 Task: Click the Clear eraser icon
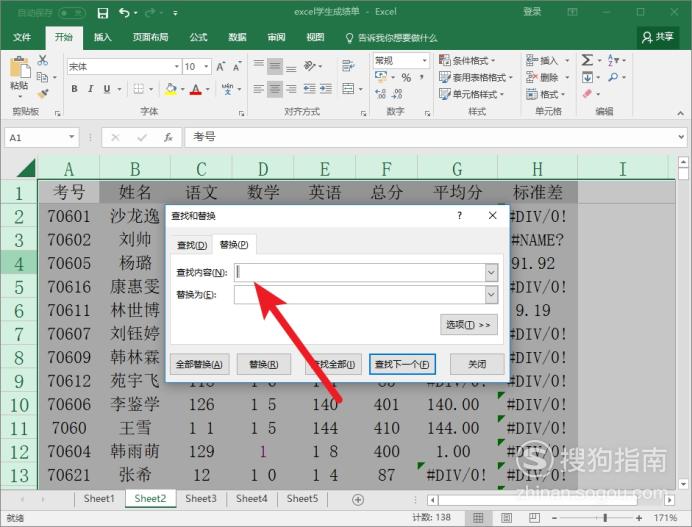tap(587, 94)
